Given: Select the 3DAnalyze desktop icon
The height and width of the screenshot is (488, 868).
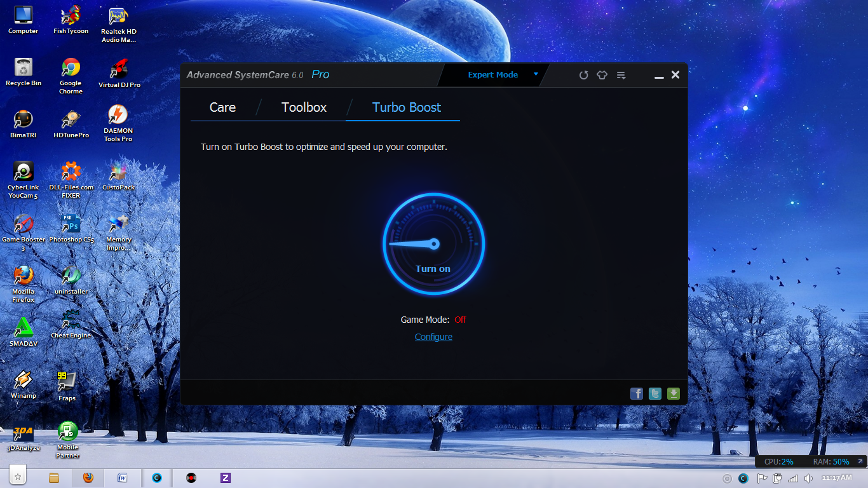Looking at the screenshot, I should click(24, 437).
